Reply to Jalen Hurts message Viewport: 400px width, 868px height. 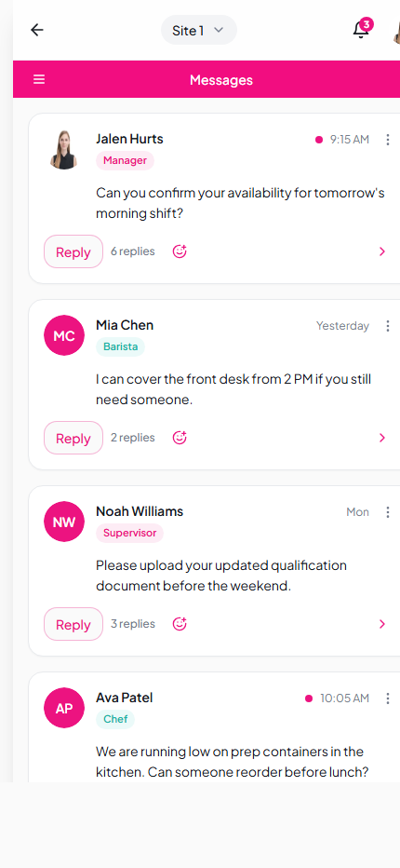73,251
